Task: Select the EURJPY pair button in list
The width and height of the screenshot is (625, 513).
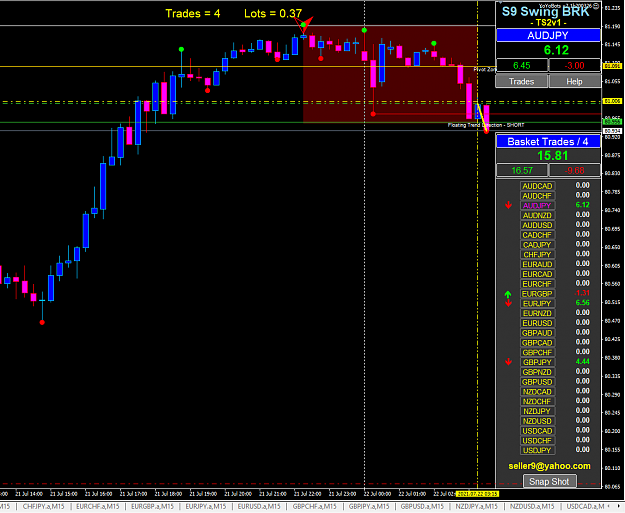Action: pyautogui.click(x=537, y=303)
